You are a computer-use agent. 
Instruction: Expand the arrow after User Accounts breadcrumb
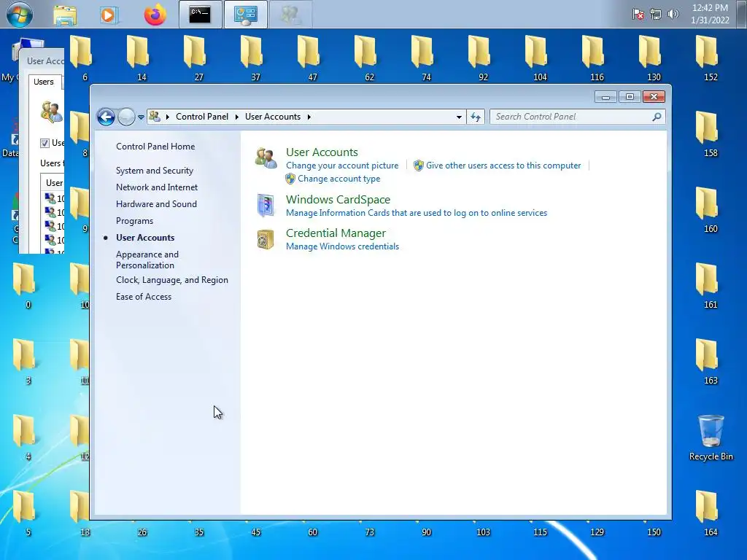pyautogui.click(x=309, y=117)
